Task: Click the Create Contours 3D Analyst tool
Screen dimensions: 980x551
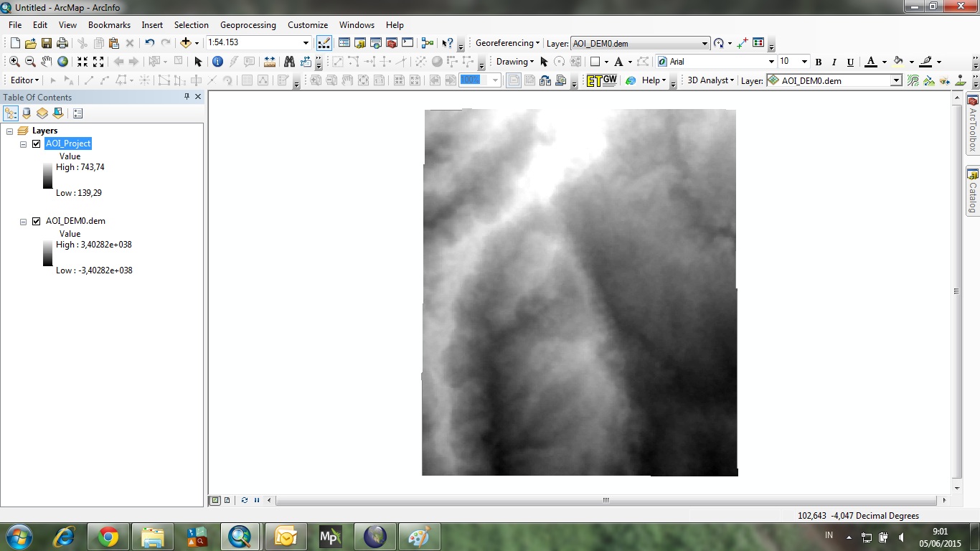Action: 913,80
